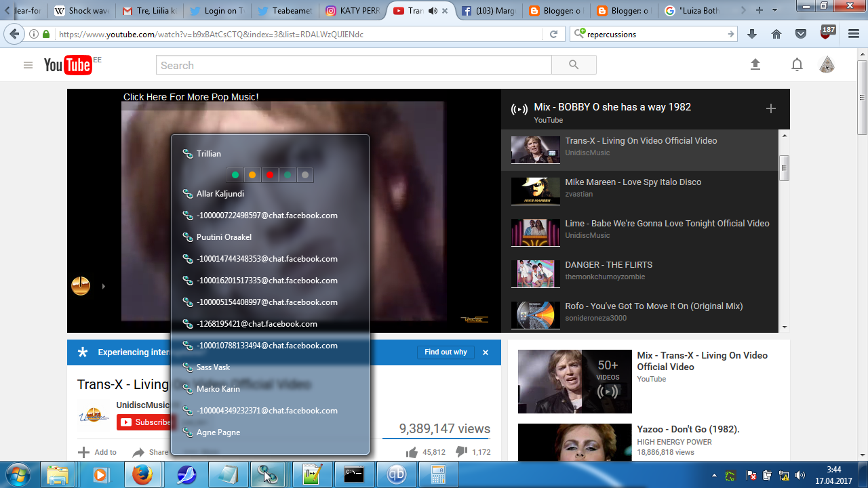Dislike the video with the thumbs-down icon

tap(461, 452)
